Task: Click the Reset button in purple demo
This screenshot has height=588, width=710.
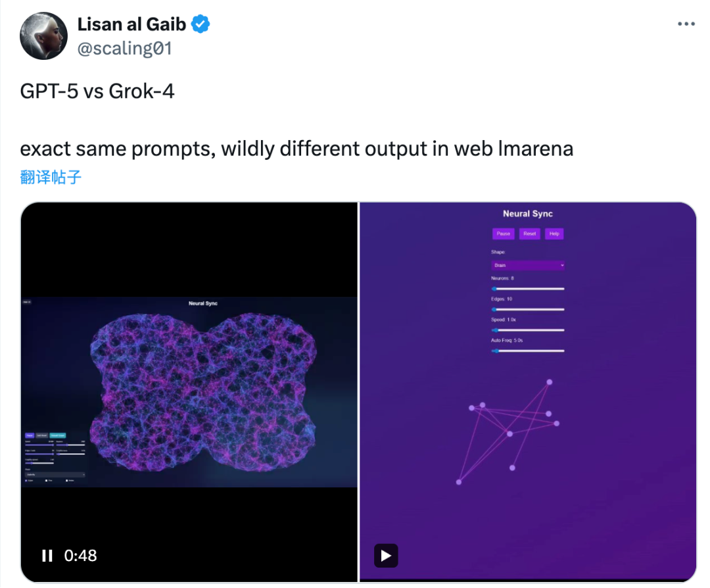Action: (529, 233)
